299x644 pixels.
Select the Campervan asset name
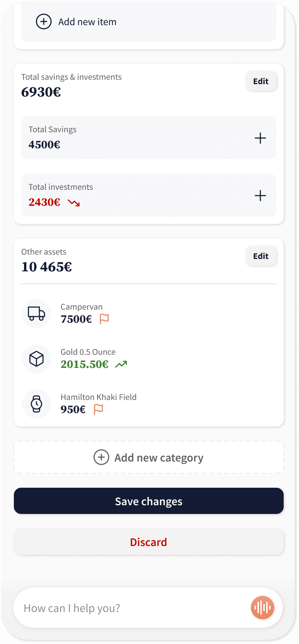click(x=82, y=307)
